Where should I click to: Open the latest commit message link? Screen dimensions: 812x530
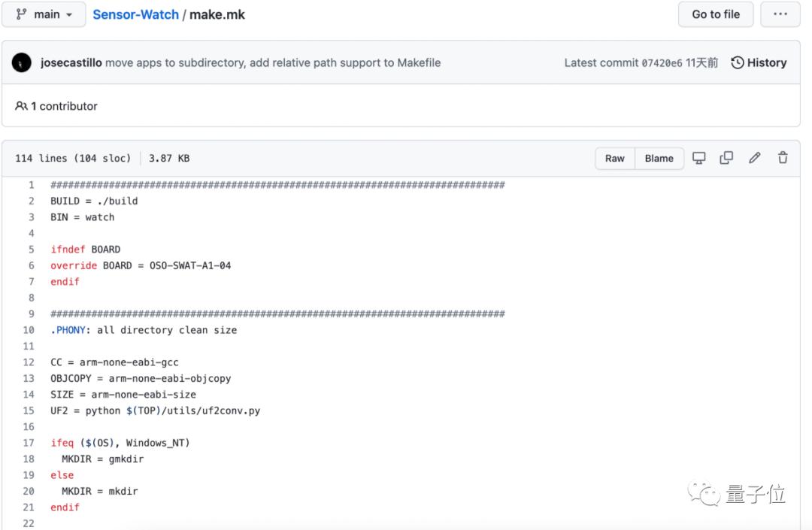coord(273,63)
